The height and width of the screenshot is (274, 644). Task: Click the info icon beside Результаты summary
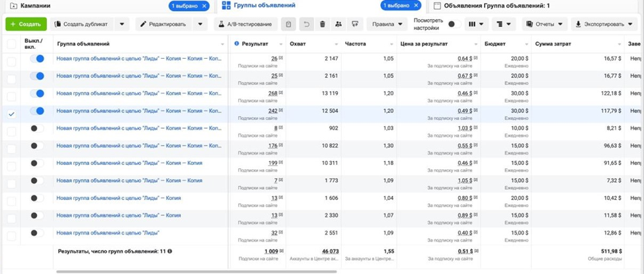(x=170, y=251)
